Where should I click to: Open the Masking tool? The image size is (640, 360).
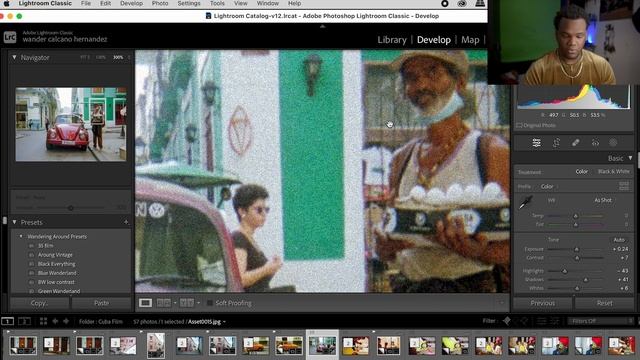(x=613, y=142)
